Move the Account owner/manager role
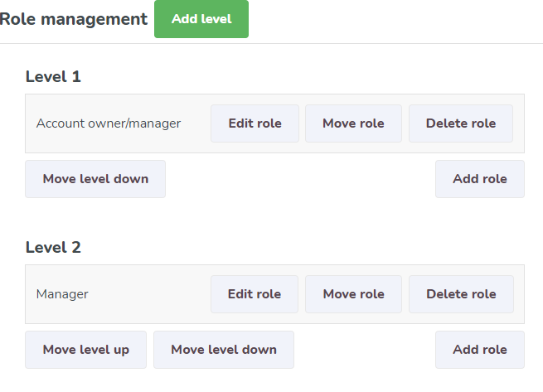This screenshot has height=392, width=543. [353, 123]
